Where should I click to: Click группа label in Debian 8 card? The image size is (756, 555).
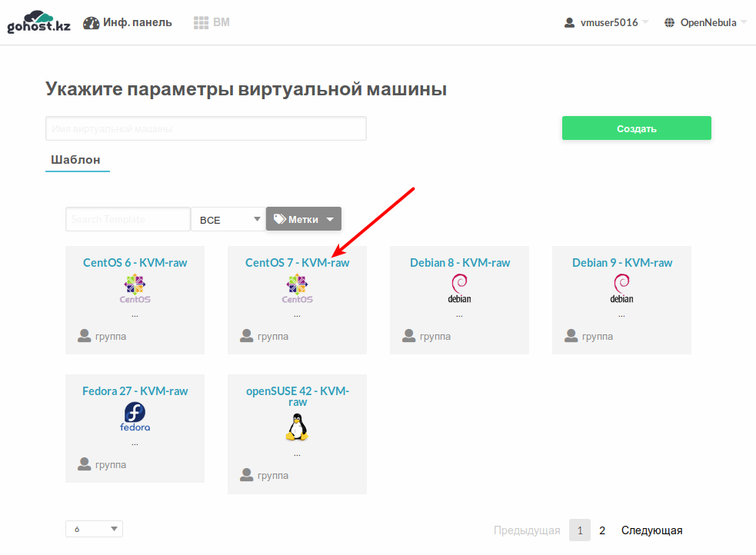tap(435, 336)
